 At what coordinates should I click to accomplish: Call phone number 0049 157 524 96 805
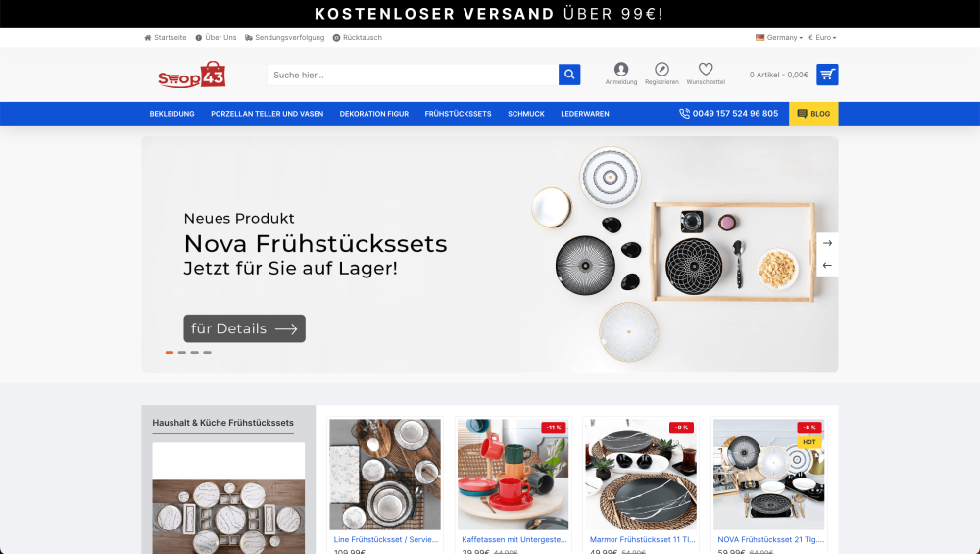pos(729,113)
